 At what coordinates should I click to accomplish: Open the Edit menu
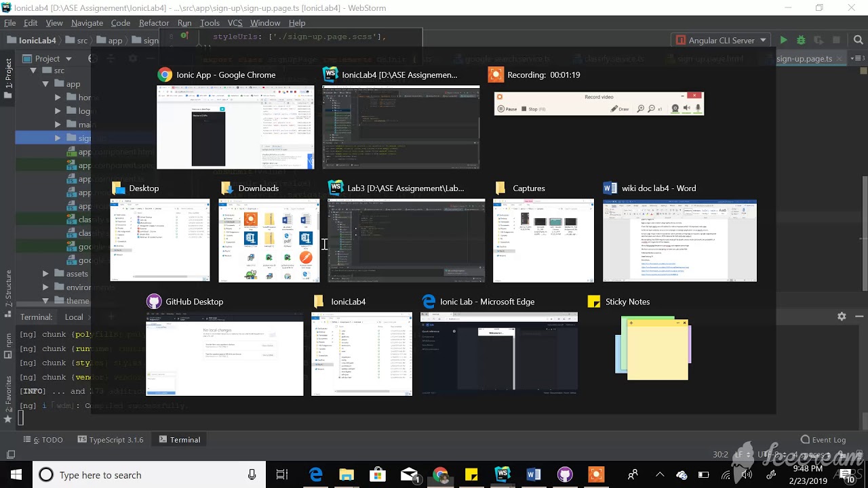point(31,23)
